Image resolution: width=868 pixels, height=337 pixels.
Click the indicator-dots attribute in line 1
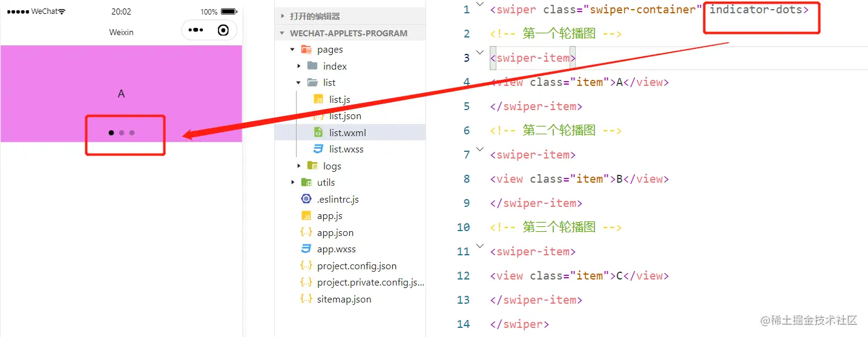pyautogui.click(x=755, y=9)
